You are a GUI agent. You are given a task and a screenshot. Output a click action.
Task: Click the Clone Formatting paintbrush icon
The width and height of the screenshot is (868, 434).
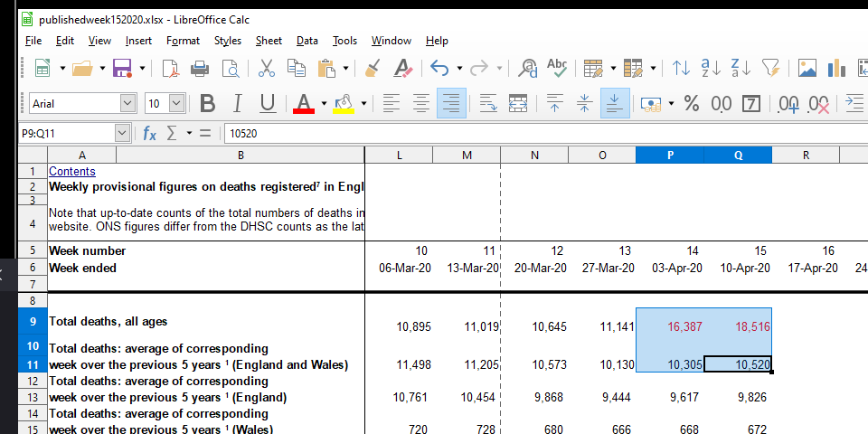coord(373,68)
